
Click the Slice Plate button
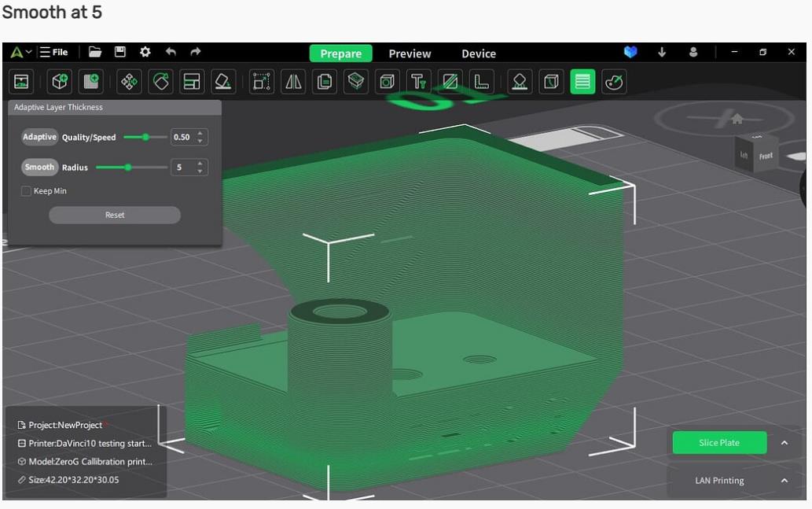[718, 443]
